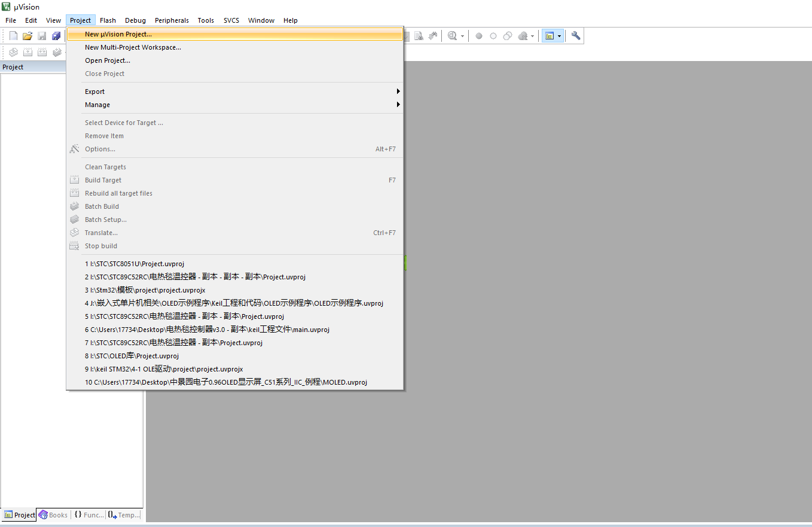Open the SVCS menu
This screenshot has height=527, width=812.
click(231, 20)
